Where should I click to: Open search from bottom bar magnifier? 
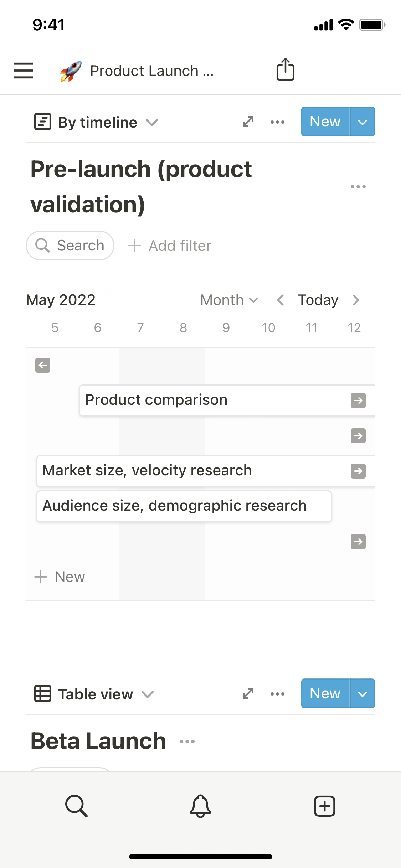(x=76, y=806)
